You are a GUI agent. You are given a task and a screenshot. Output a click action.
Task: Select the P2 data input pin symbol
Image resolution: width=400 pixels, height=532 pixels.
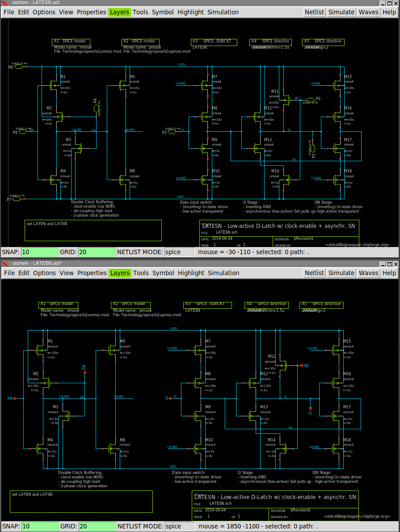[x=173, y=132]
